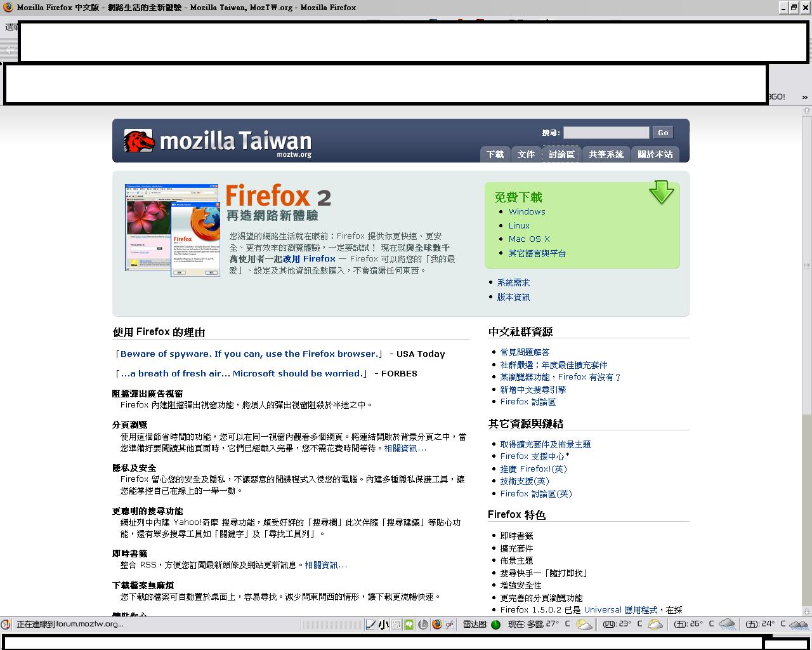Click the crossed-out GP icon in status bar
The width and height of the screenshot is (812, 650).
click(x=449, y=625)
